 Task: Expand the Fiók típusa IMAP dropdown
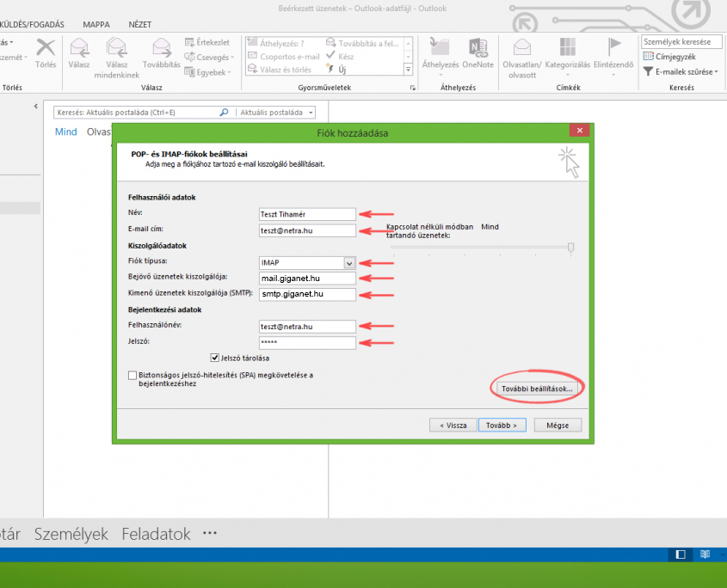coord(349,263)
